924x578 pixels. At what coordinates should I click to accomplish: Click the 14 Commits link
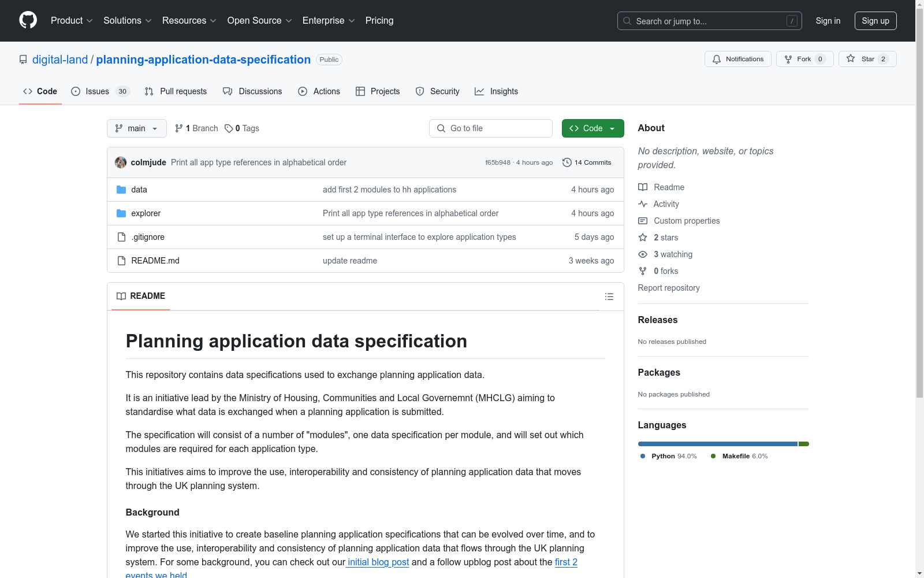coord(587,162)
